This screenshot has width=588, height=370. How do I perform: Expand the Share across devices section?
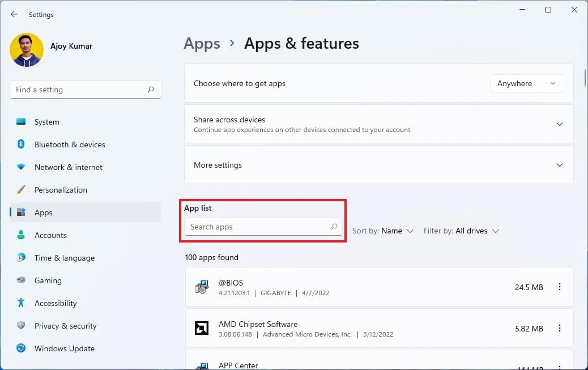coord(559,124)
